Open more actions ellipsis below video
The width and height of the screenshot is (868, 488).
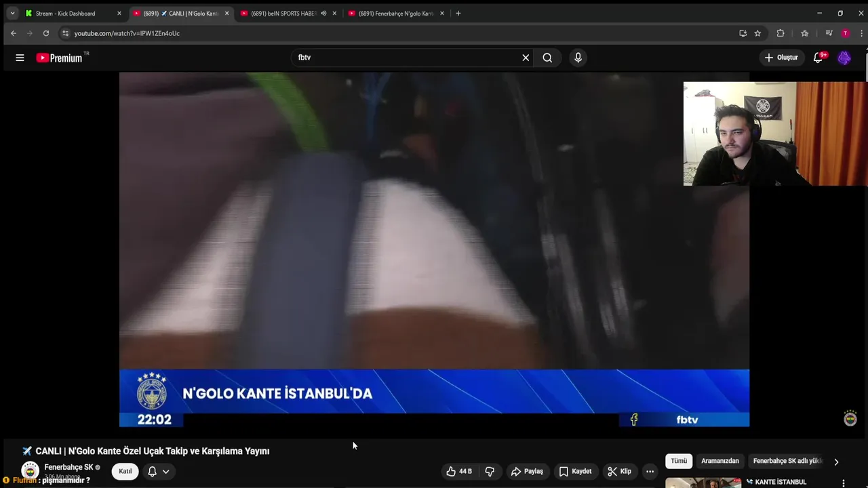click(650, 471)
